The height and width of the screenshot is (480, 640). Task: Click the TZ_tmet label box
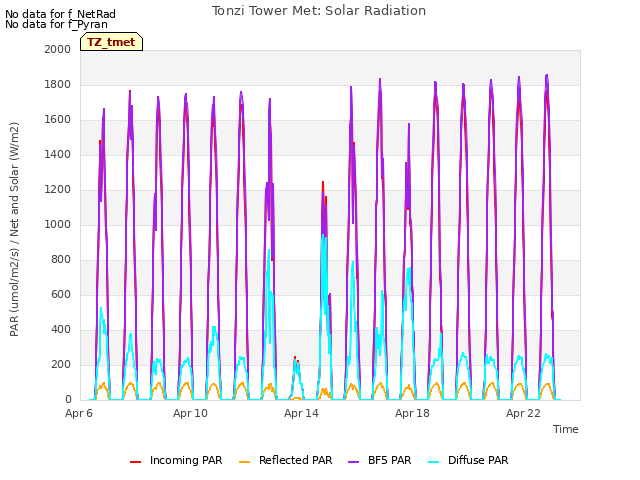[x=111, y=42]
